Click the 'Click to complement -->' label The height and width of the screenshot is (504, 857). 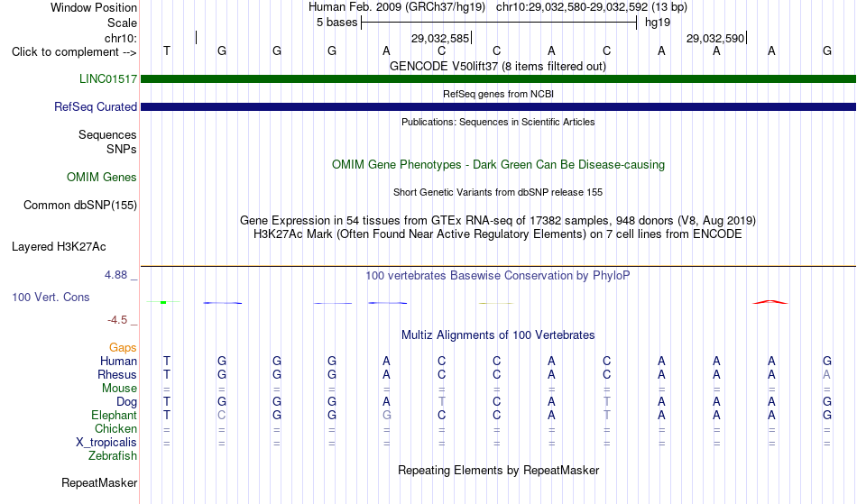[x=74, y=52]
